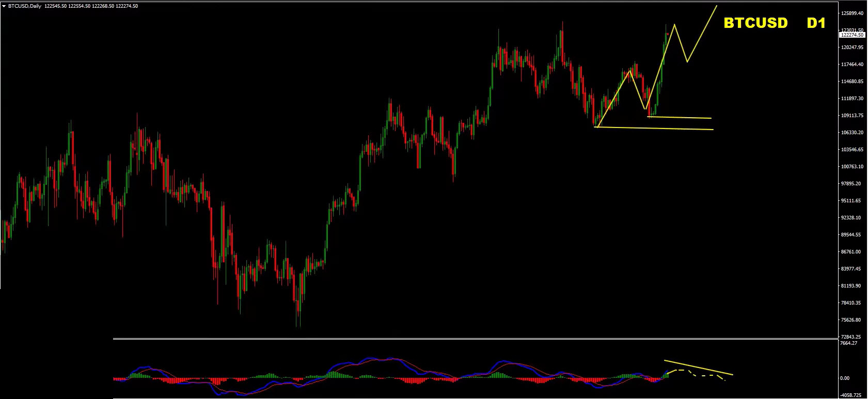Viewport: 868px width, 399px height.
Task: Click the 95111.65 price axis label
Action: click(x=851, y=201)
